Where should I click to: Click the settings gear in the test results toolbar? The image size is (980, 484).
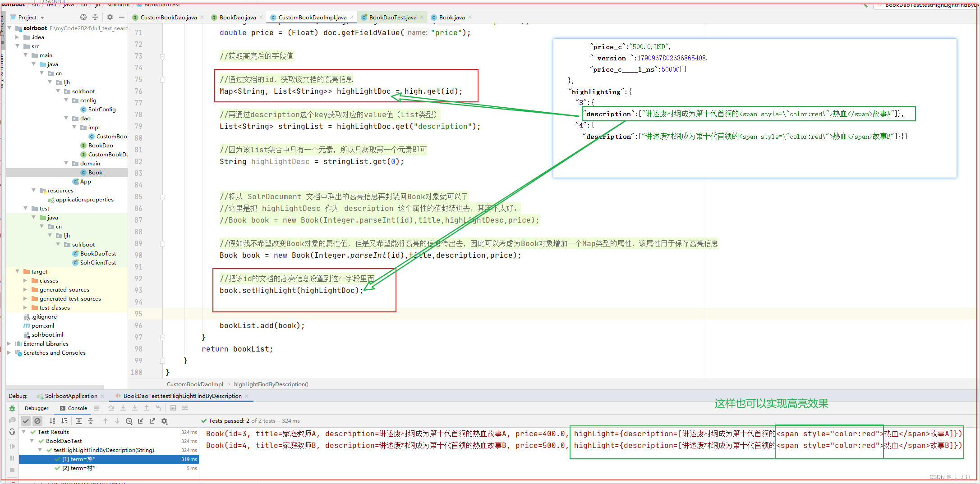click(165, 420)
